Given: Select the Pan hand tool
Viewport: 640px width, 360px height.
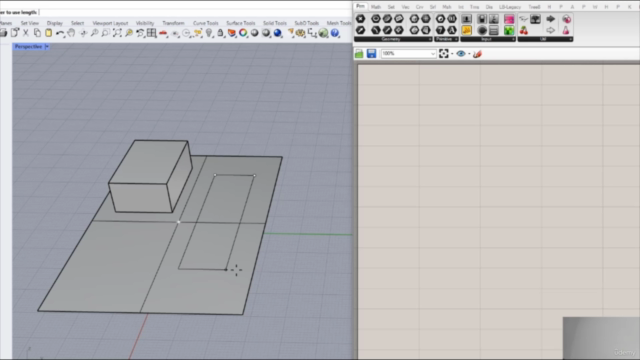Looking at the screenshot, I should pyautogui.click(x=71, y=33).
